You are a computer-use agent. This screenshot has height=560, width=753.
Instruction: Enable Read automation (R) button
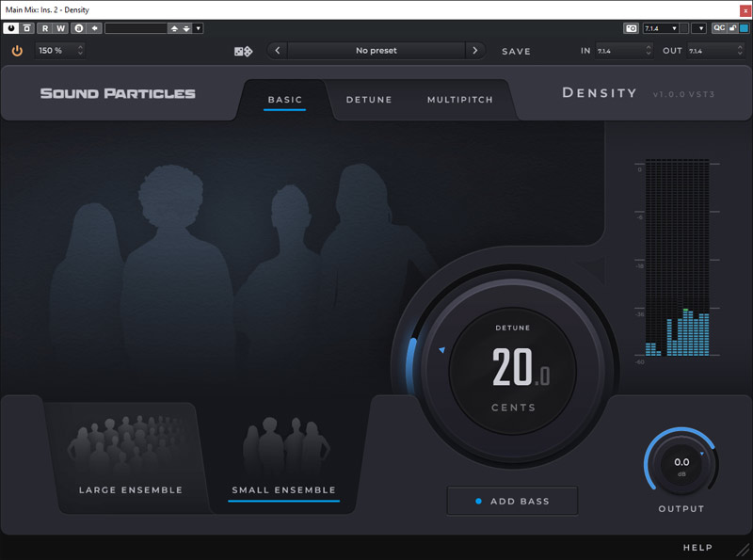point(44,28)
